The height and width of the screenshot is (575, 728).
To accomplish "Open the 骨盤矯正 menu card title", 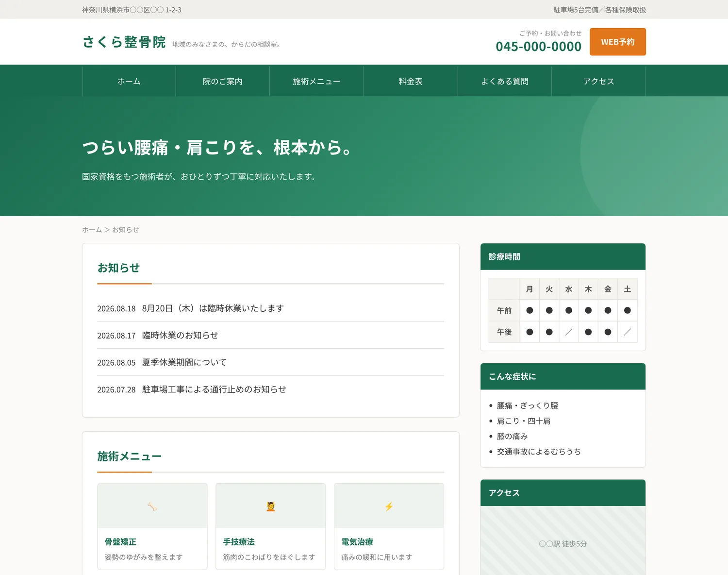I will click(x=121, y=542).
